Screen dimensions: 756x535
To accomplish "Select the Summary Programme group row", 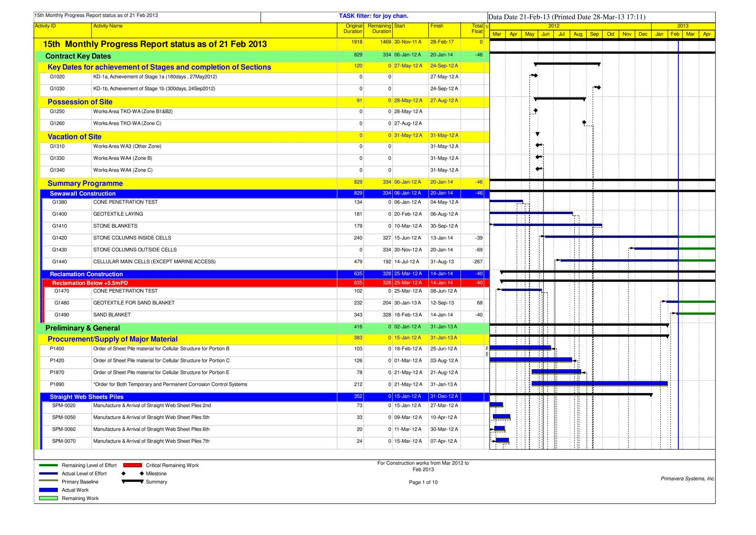I will (264, 183).
